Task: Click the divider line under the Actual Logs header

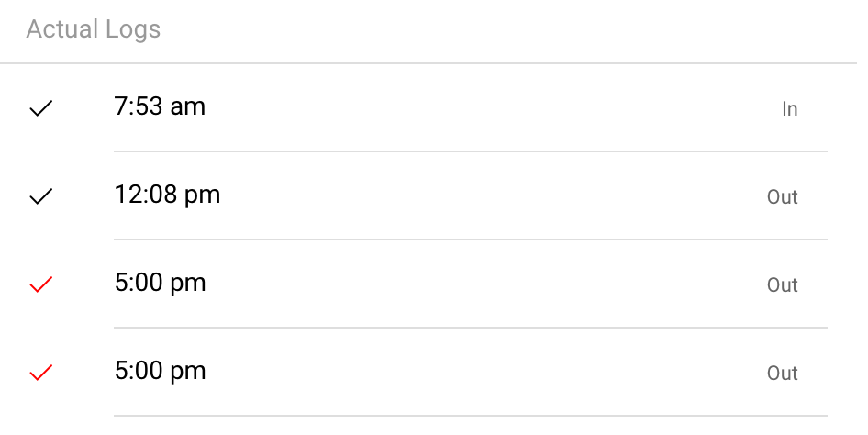Action: (x=434, y=63)
